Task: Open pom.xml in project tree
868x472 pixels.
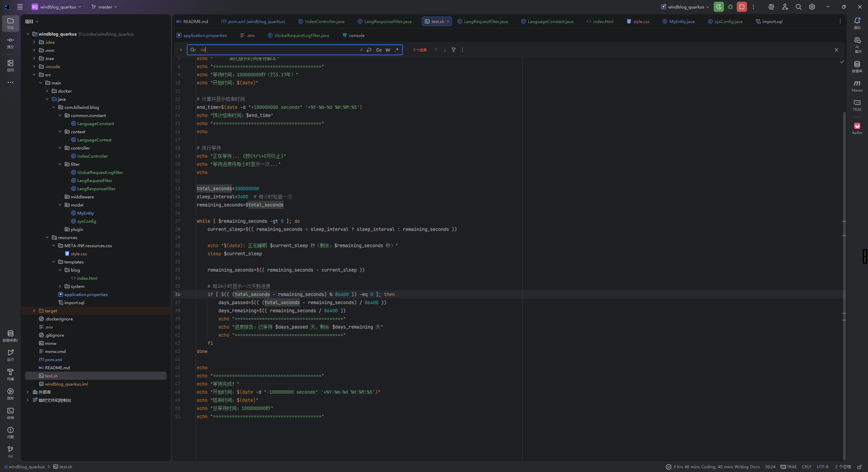Action: (53, 359)
